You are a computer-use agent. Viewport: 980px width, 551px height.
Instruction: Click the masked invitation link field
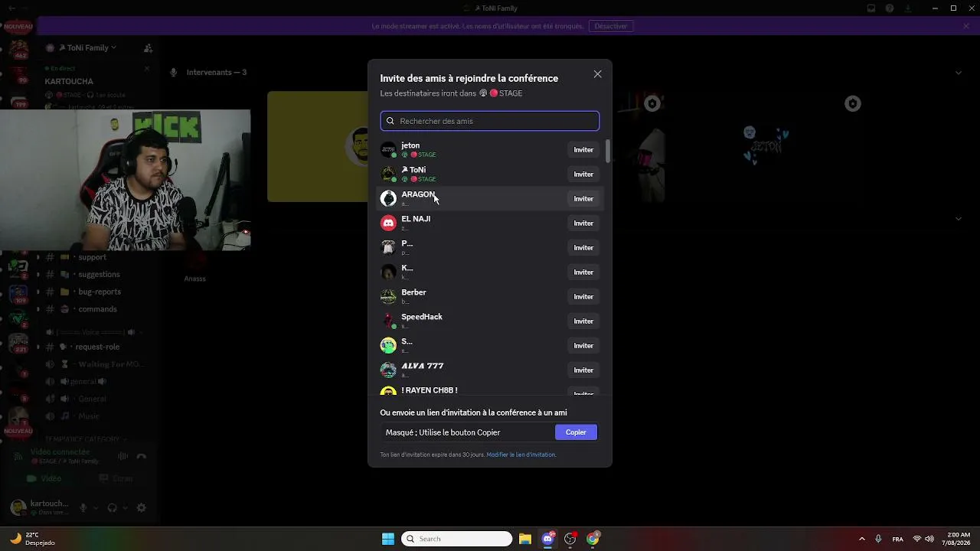pyautogui.click(x=469, y=432)
